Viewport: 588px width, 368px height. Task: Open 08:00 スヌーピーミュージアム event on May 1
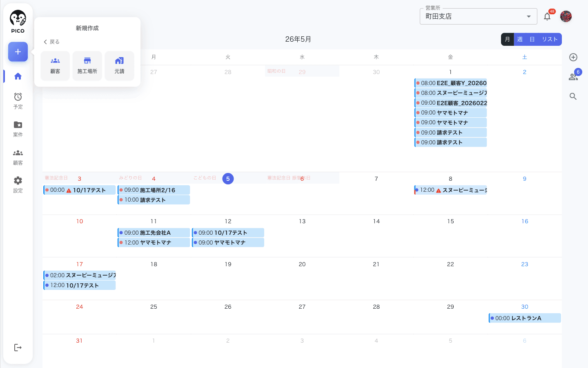[x=451, y=93]
